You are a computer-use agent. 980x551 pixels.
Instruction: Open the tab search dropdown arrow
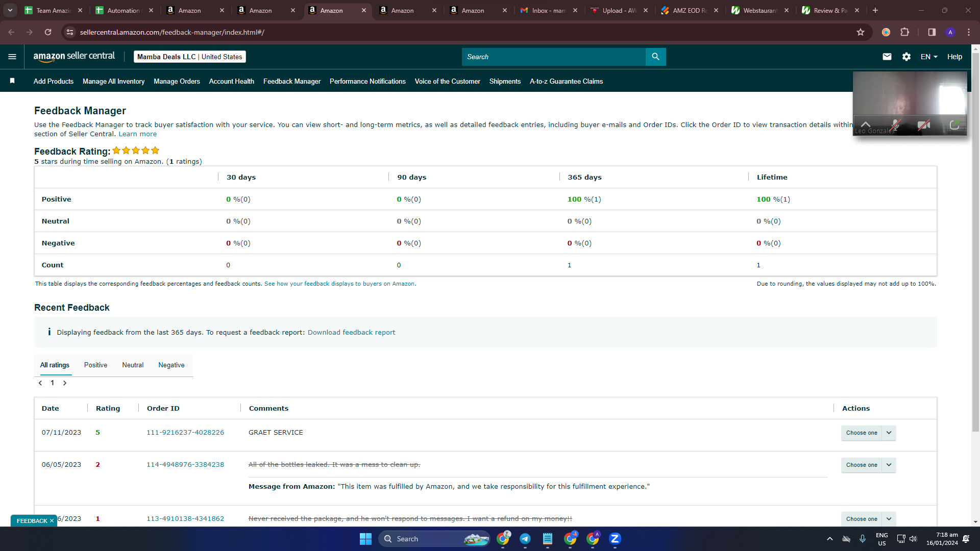tap(10, 10)
